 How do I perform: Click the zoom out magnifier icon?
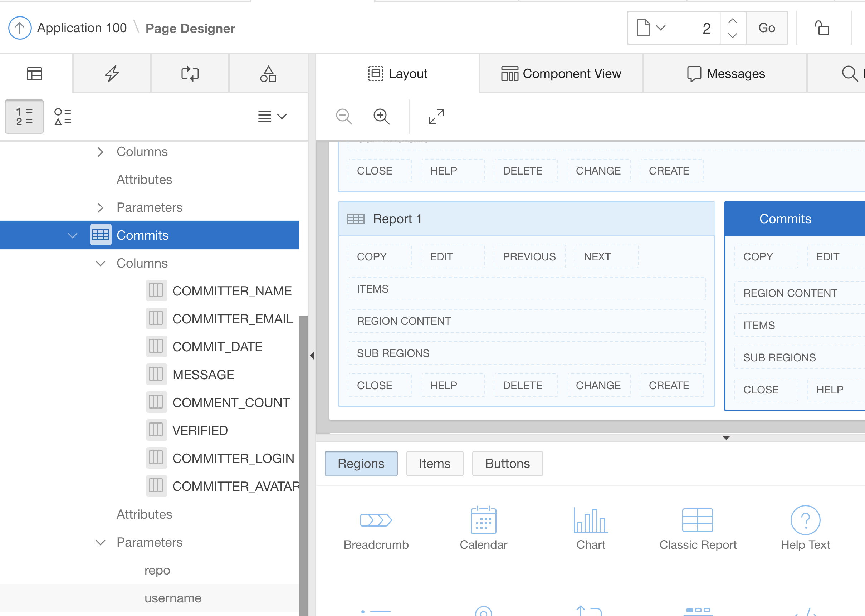point(344,117)
